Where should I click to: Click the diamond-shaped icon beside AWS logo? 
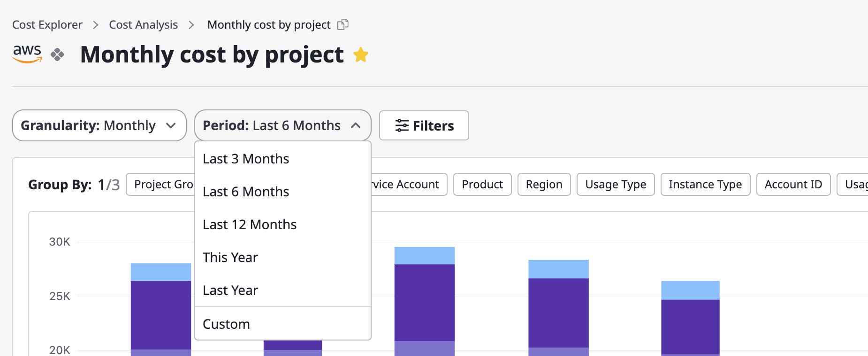click(57, 54)
